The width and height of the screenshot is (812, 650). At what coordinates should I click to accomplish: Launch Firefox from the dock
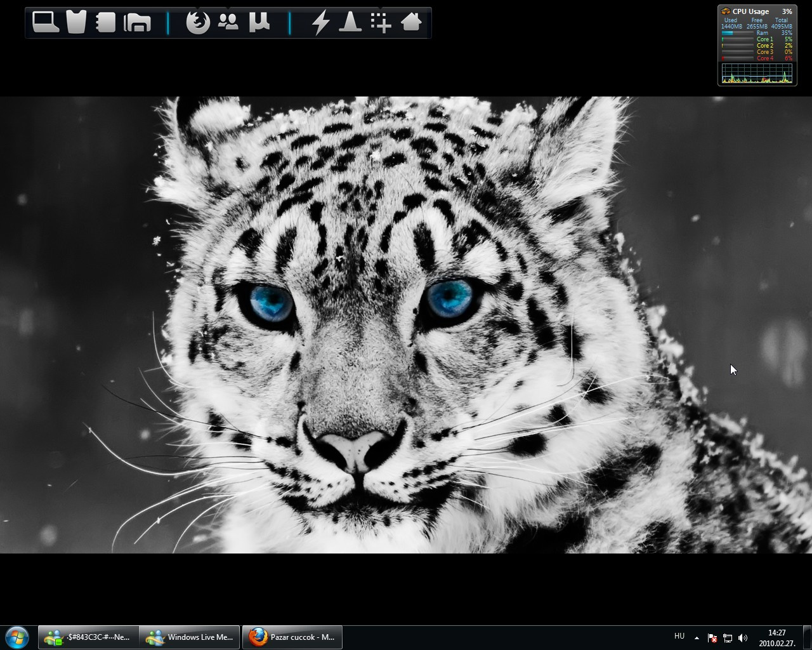point(198,23)
